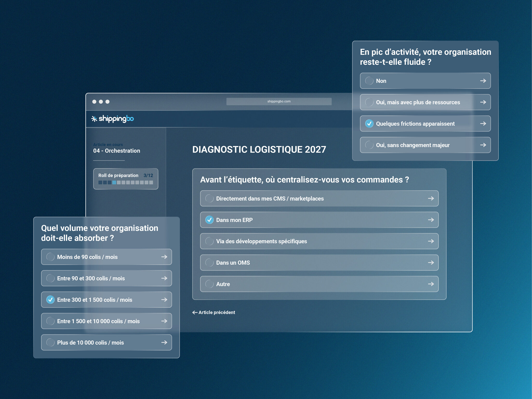Screen dimensions: 532x399
Task: Click the arrow on 'Directement dans mes CMS / marketplaces'
Action: (x=431, y=198)
